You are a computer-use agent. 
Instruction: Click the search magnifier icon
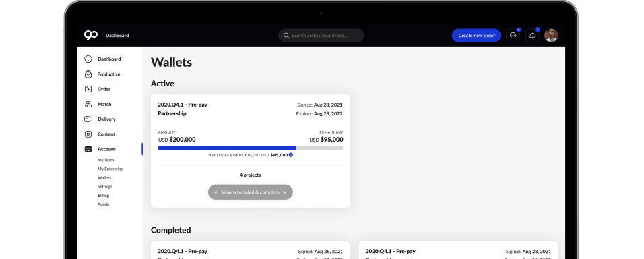point(286,36)
